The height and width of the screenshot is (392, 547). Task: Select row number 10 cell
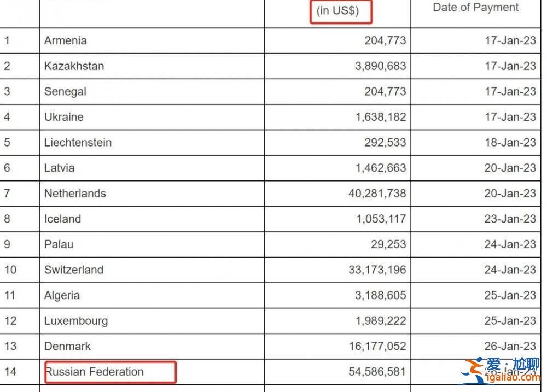coord(20,270)
